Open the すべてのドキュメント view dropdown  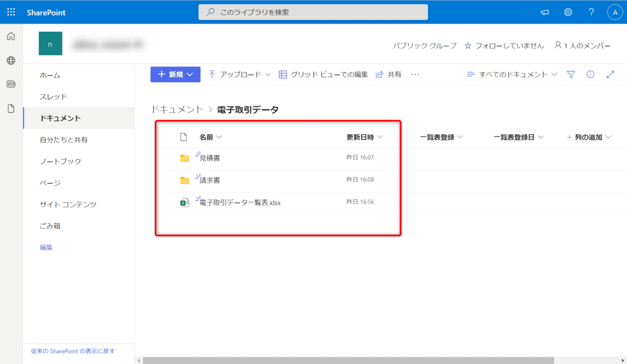515,74
